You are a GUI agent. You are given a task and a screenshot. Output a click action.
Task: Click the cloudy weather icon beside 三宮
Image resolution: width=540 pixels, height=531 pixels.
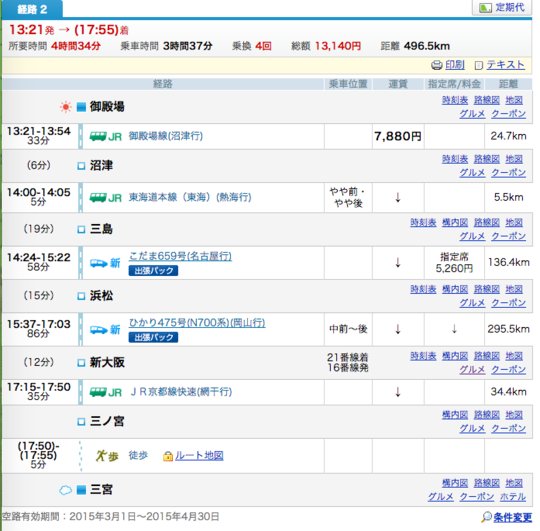tap(65, 490)
